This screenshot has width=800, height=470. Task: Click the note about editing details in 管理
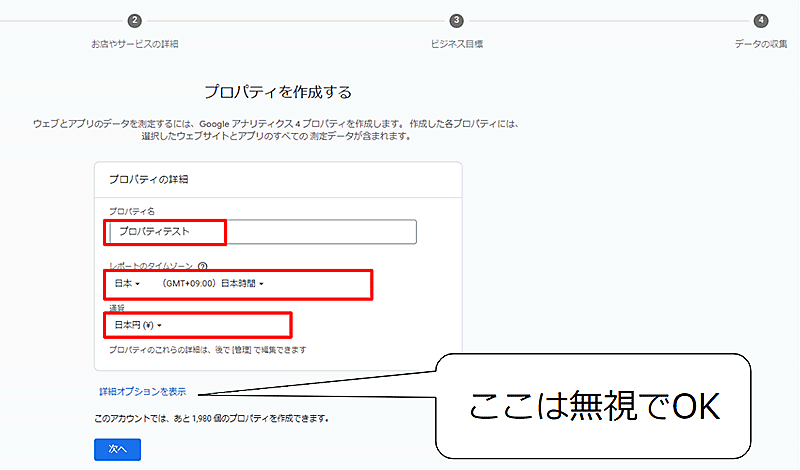tap(207, 350)
